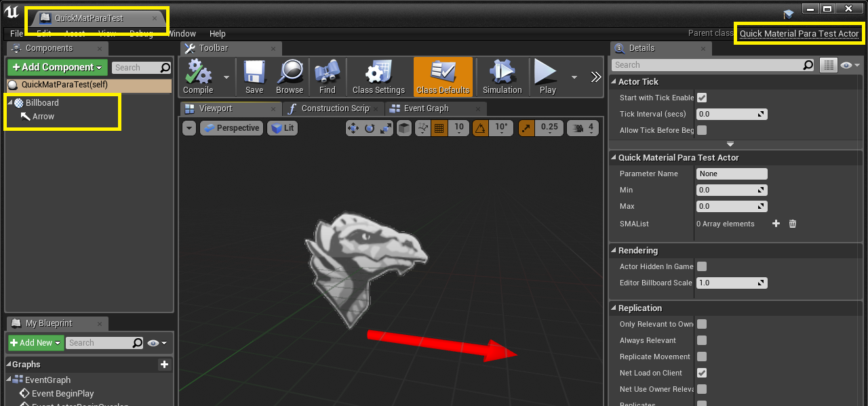Open My Blueprint view options eye
Image resolution: width=868 pixels, height=406 pixels.
(157, 343)
